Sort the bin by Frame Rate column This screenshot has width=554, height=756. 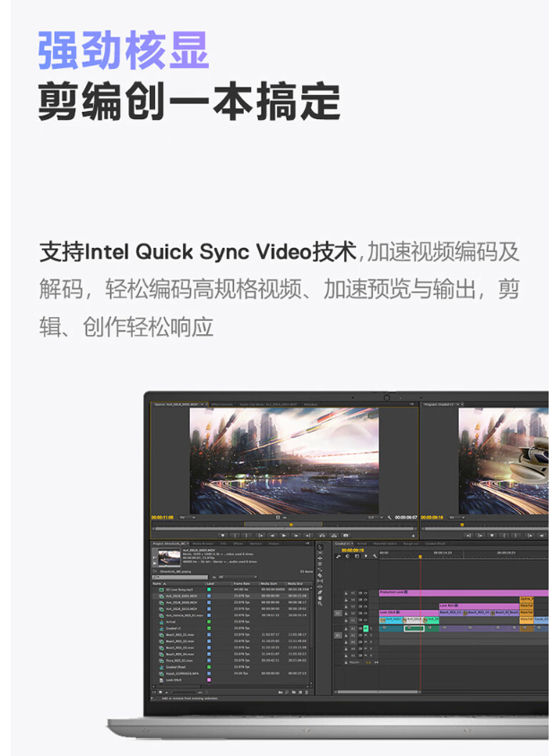pos(241,583)
